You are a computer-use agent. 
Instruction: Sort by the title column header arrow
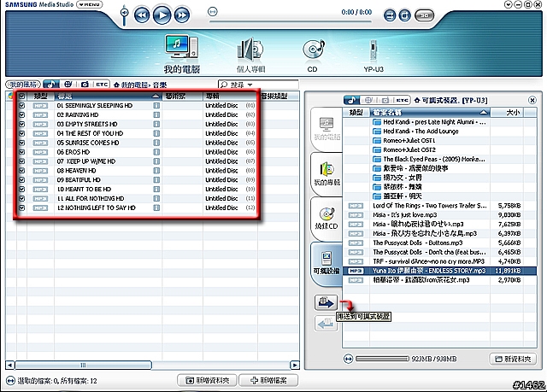click(x=156, y=97)
